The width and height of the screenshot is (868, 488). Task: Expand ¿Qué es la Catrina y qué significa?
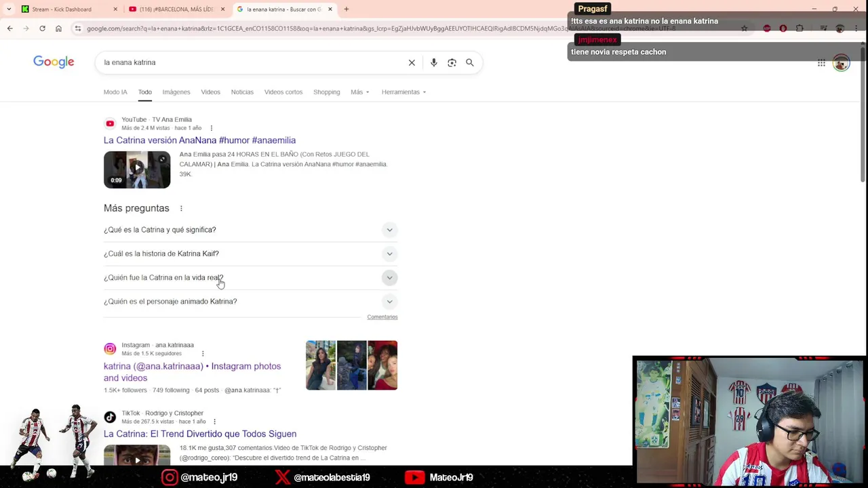pos(250,230)
